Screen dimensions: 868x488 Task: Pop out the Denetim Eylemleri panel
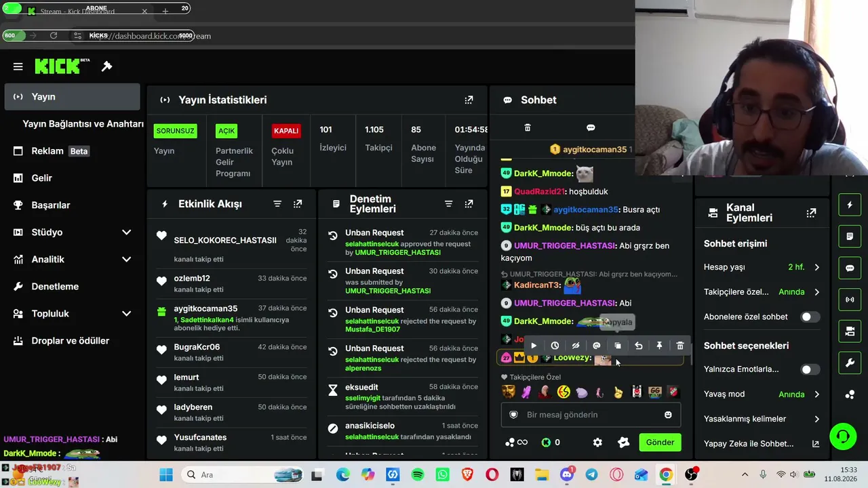[x=469, y=204]
